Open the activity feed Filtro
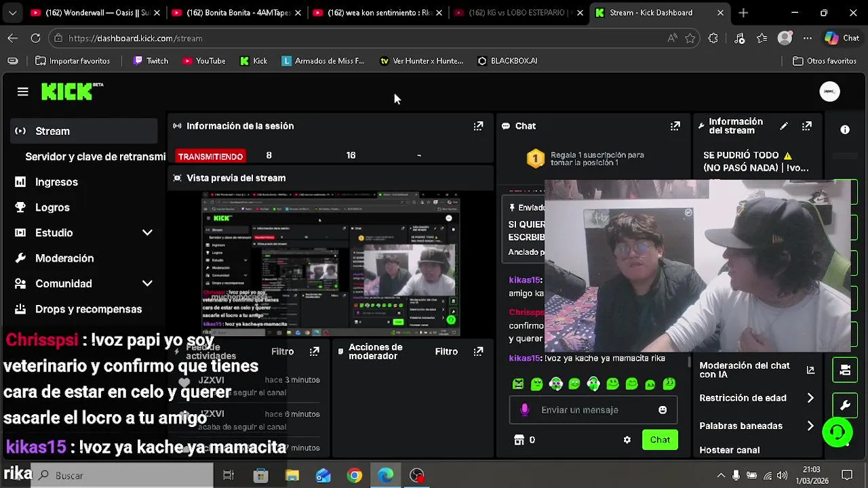The height and width of the screenshot is (488, 868). (x=282, y=351)
